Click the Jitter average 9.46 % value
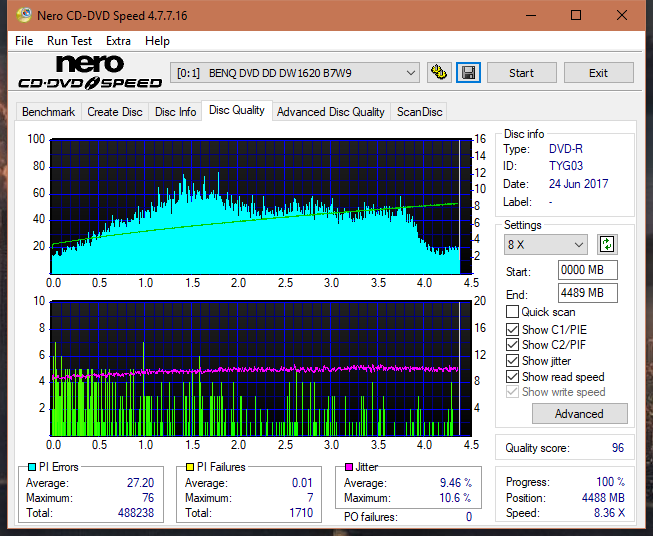The height and width of the screenshot is (536, 653). [x=456, y=483]
